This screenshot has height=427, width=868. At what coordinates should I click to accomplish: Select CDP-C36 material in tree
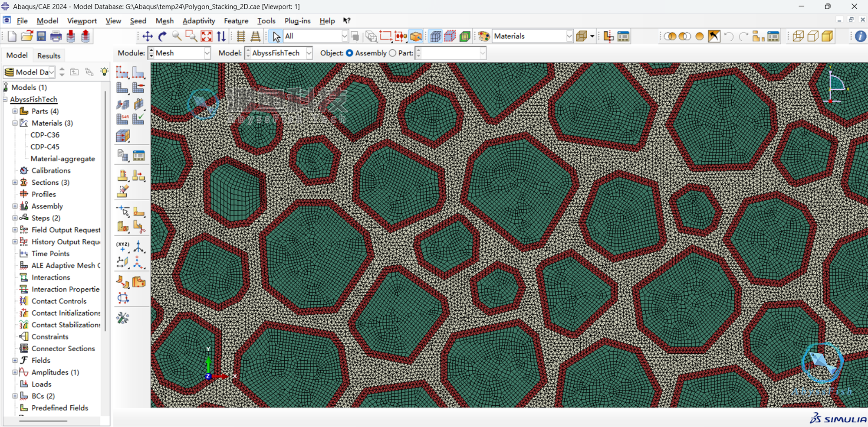[x=45, y=135]
